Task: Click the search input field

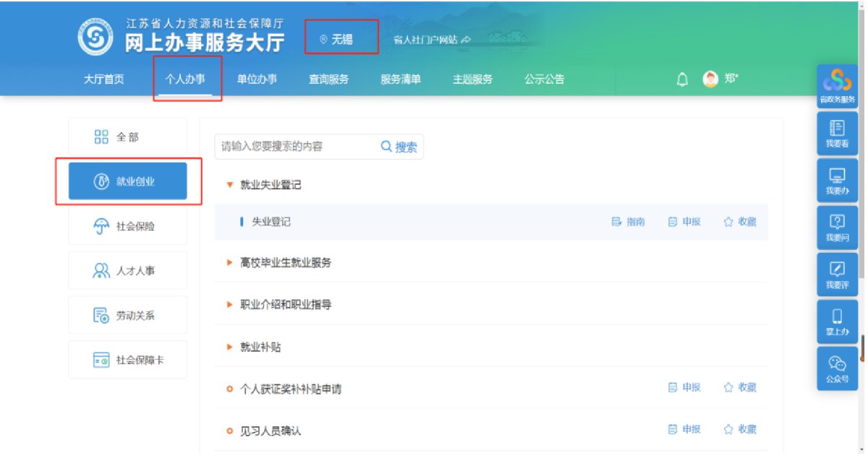Action: 294,147
